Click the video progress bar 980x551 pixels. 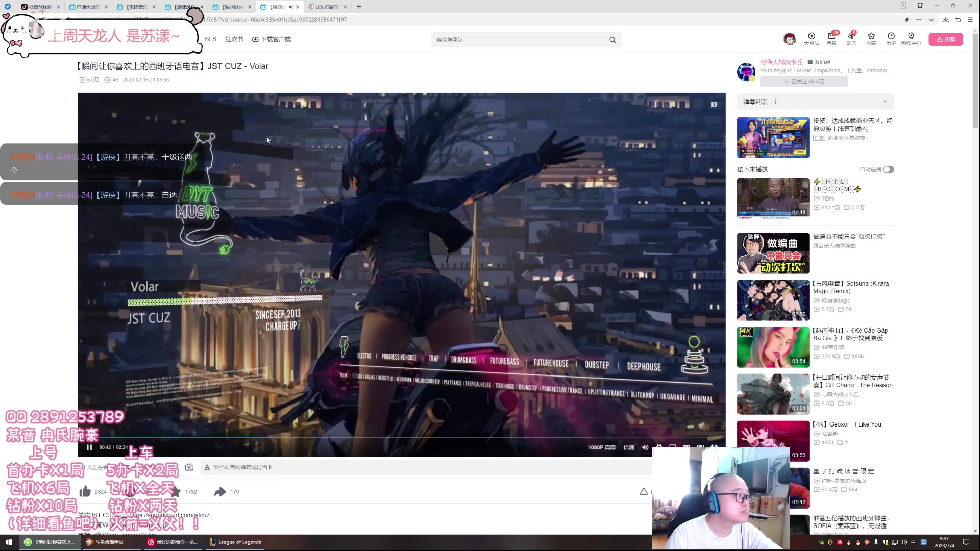402,437
